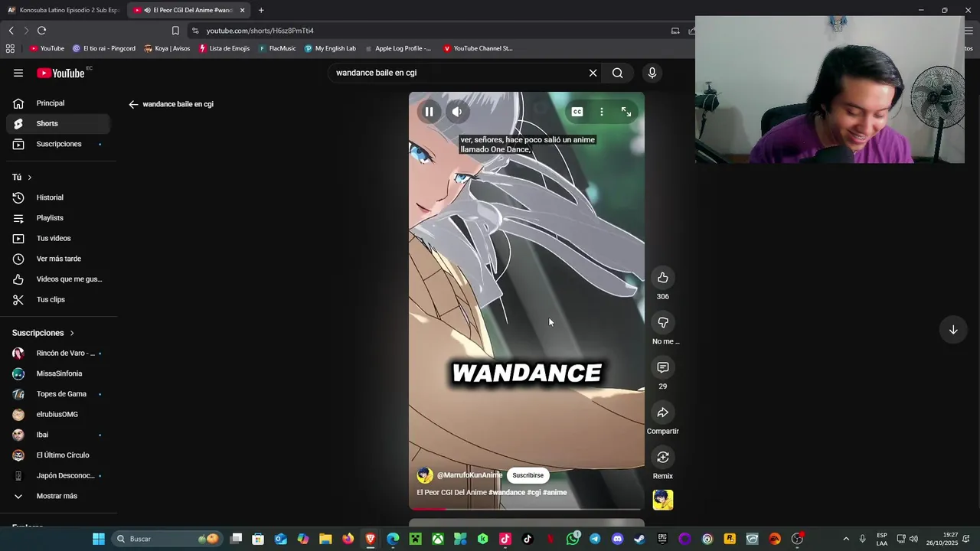980x551 pixels.
Task: Enter fullscreen mode on the short
Action: 626,112
